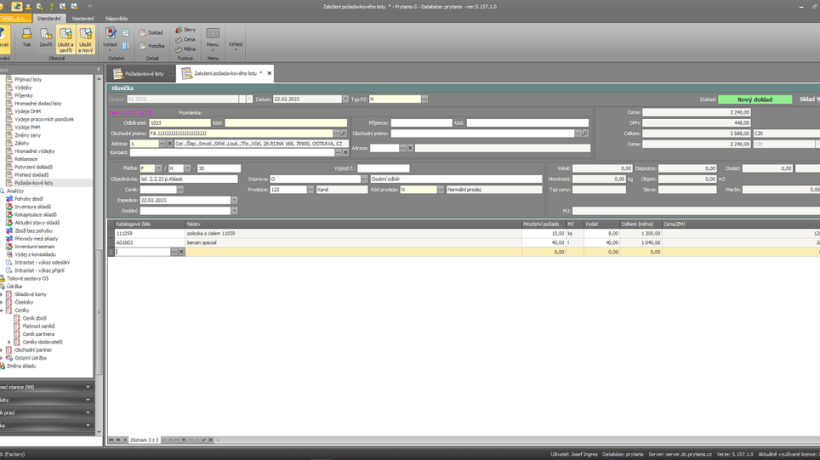Expand the Ceníky dodavatelů tree node

pos(9,342)
